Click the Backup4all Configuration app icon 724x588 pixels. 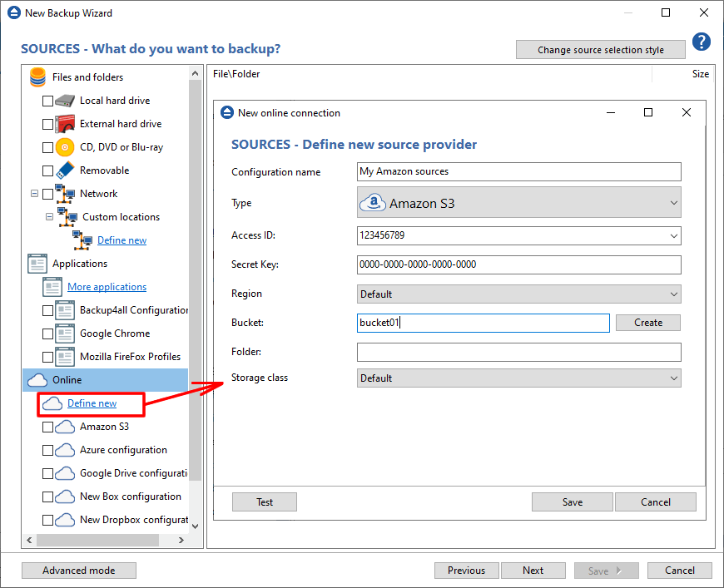pyautogui.click(x=65, y=310)
